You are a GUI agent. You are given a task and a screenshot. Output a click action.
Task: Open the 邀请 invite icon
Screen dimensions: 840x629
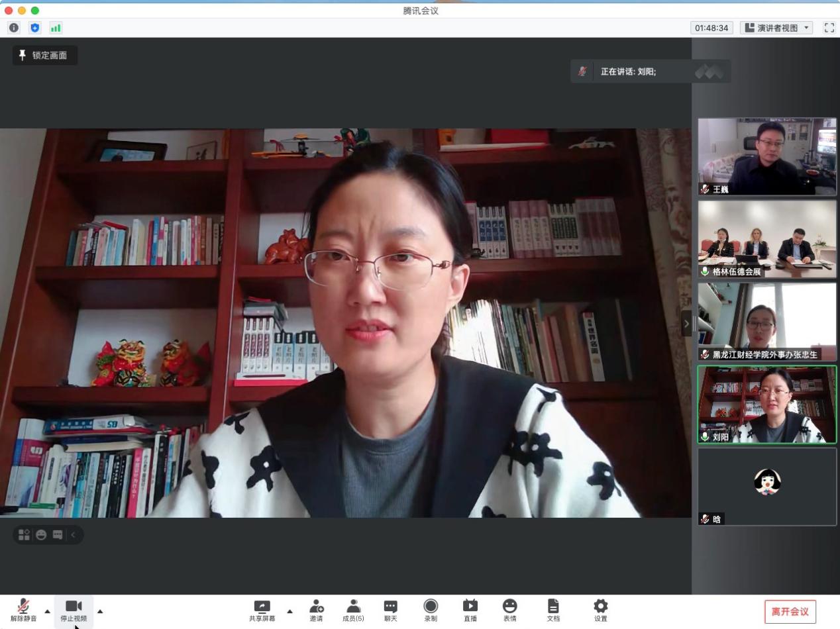(x=316, y=610)
